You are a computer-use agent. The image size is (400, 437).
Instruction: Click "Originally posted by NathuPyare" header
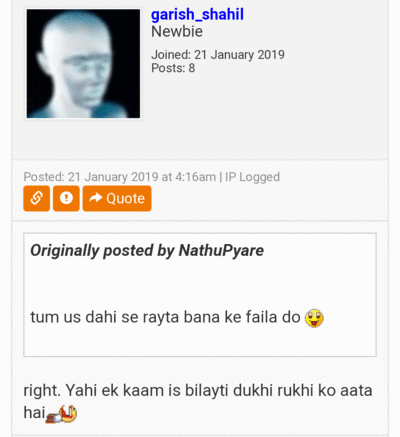(x=147, y=251)
